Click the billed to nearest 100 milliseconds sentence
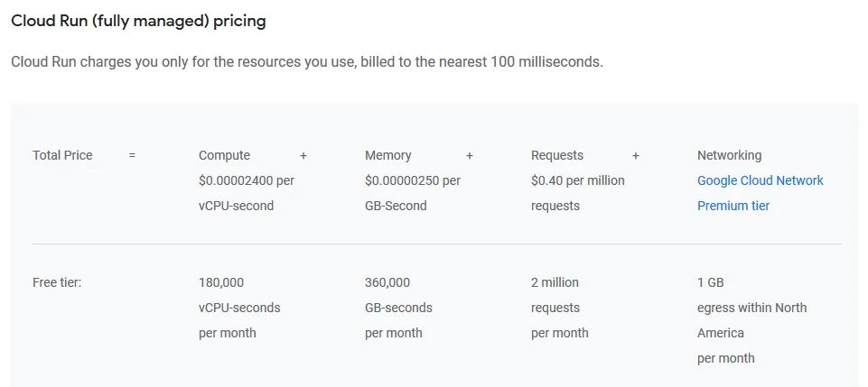 pos(307,61)
